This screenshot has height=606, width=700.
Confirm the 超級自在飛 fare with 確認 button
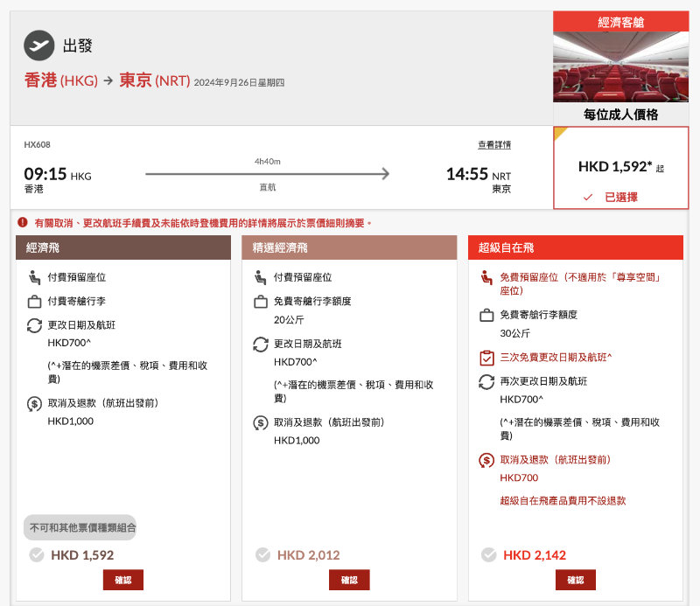pyautogui.click(x=576, y=580)
